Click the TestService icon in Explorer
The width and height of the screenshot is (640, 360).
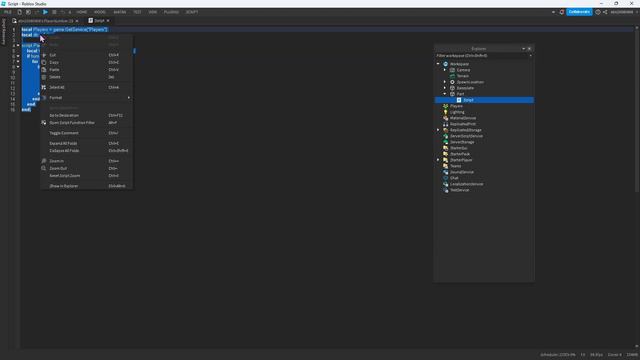pos(446,190)
